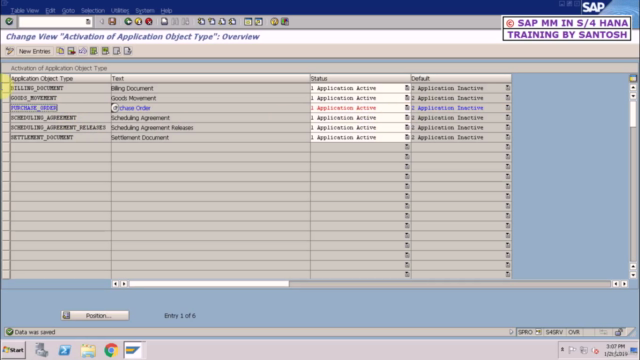Open the Help question mark icon
Screen dimensions: 640x360
(274, 21)
